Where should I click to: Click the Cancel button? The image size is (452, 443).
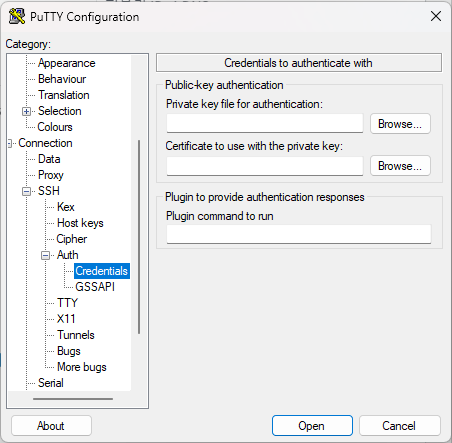399,426
